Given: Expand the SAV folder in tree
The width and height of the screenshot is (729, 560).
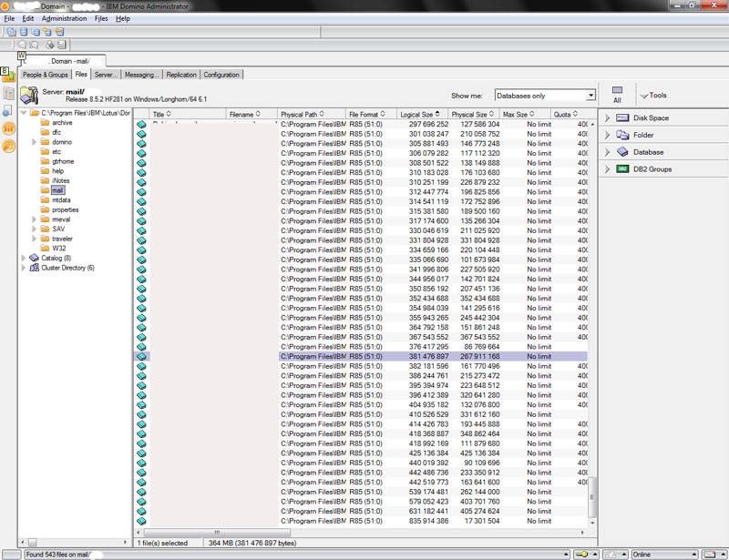Looking at the screenshot, I should pos(34,229).
